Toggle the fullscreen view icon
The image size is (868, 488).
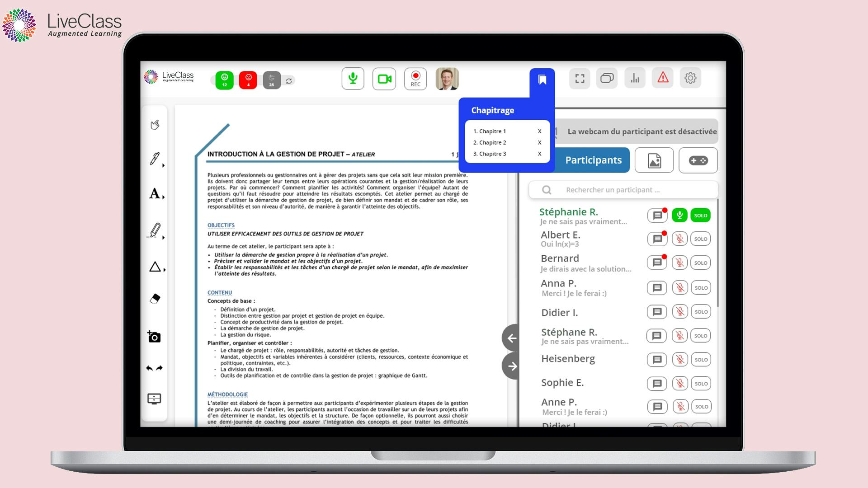579,78
